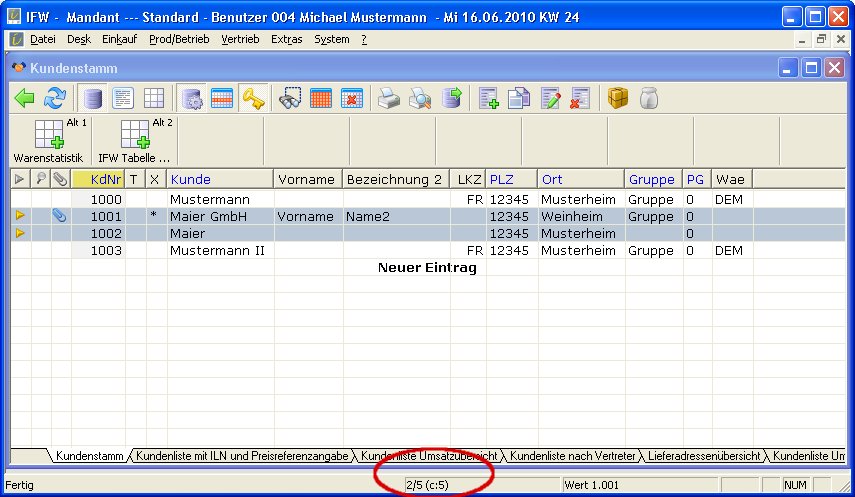
Task: Click the green back arrow icon
Action: coord(25,98)
